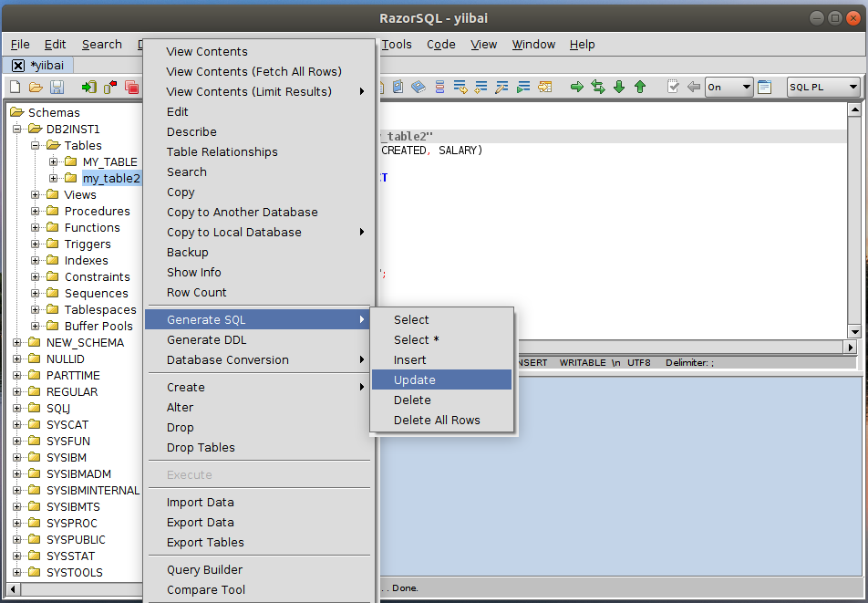Click the WRITABLE status bar text

tap(583, 363)
